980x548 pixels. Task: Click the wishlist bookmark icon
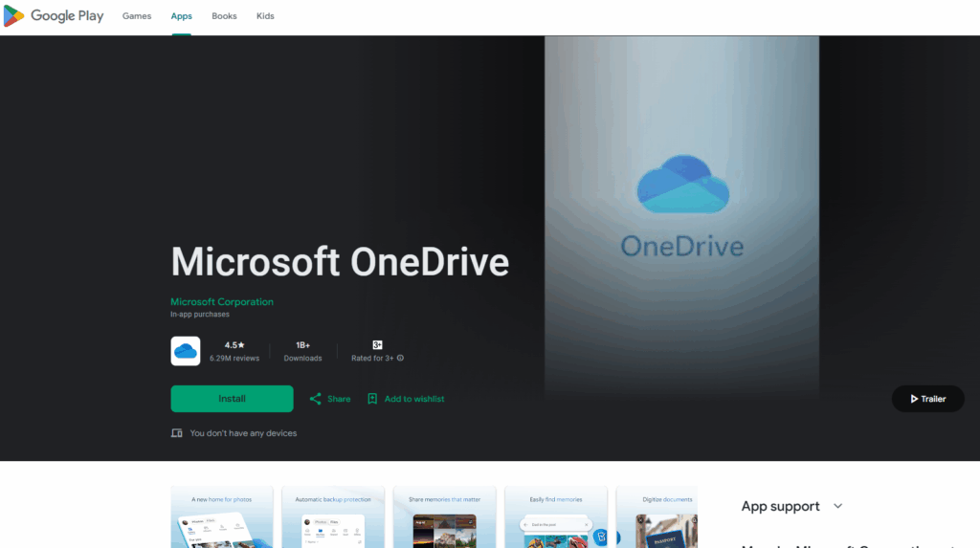[372, 399]
